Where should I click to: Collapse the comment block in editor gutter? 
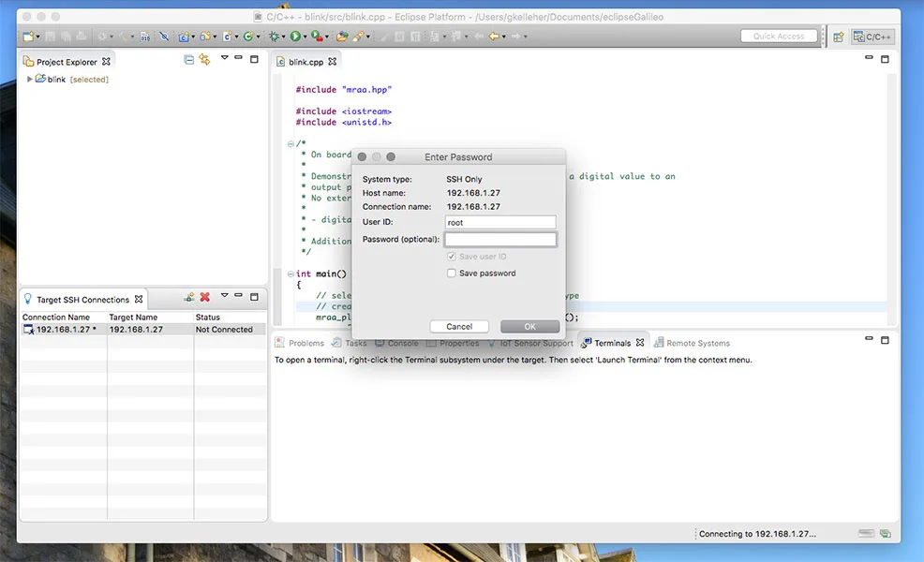(x=291, y=143)
